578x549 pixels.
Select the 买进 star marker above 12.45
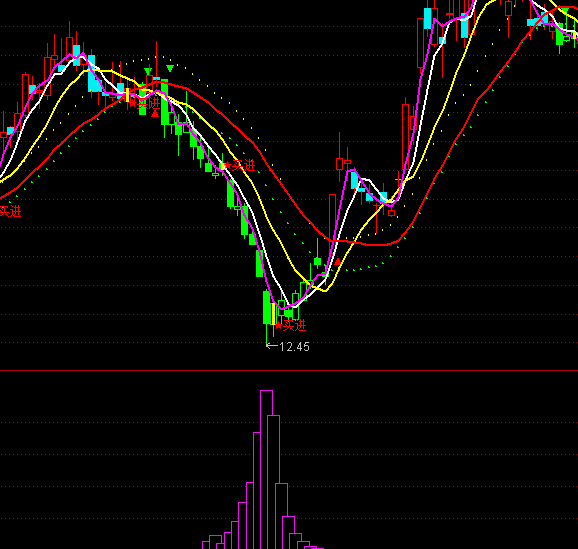point(290,326)
